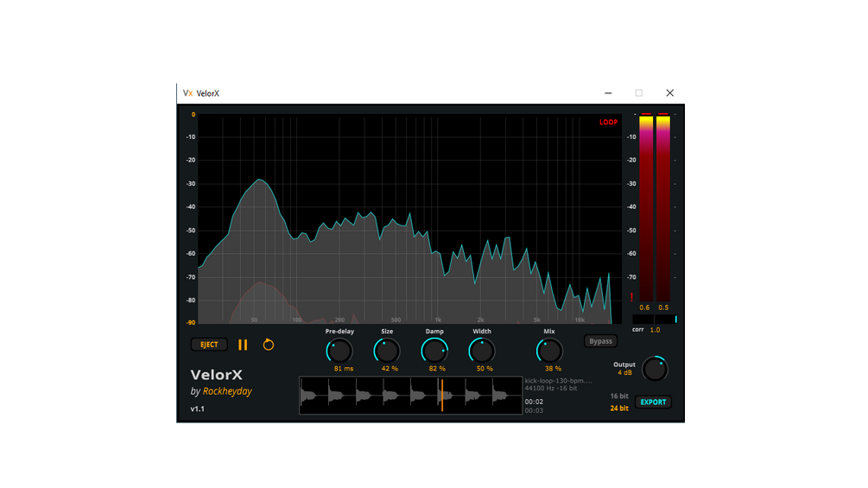Screen dimensions: 868x488
Task: Click the 0.5 right peak value
Action: pyautogui.click(x=663, y=307)
